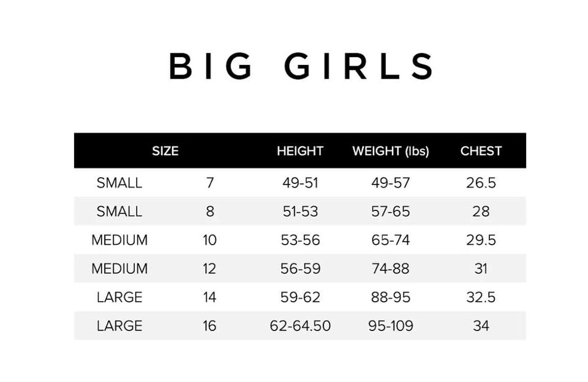Select the size number 14 cell
This screenshot has width=588, height=382.
tap(210, 297)
